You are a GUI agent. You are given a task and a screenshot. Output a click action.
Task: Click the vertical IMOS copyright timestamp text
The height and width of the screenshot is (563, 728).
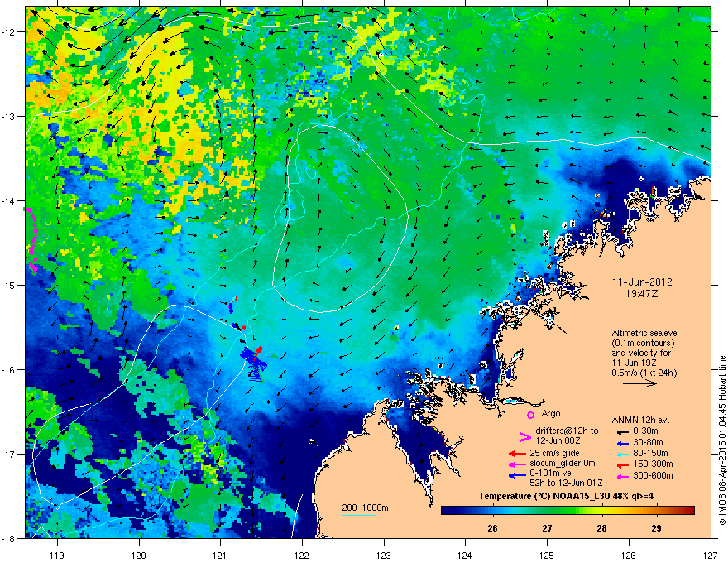click(x=722, y=441)
